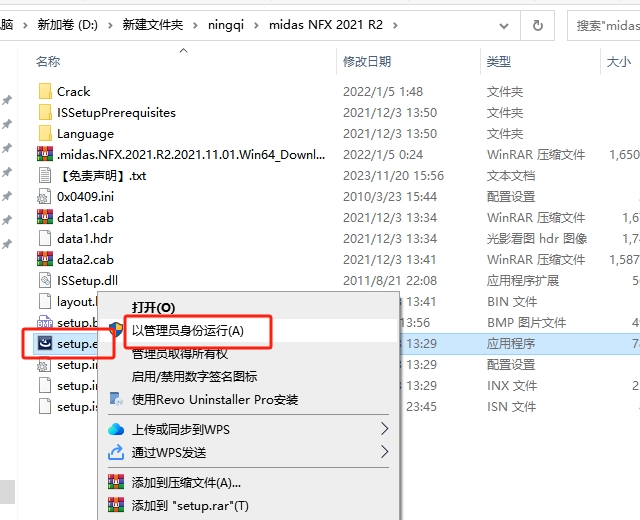
Task: Expand the chevron after ningqi
Action: tap(256, 25)
